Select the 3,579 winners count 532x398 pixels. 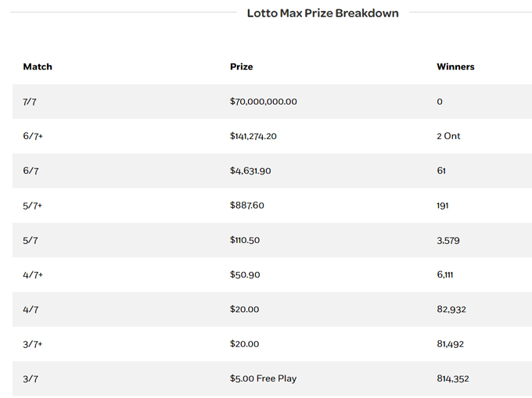click(x=448, y=240)
